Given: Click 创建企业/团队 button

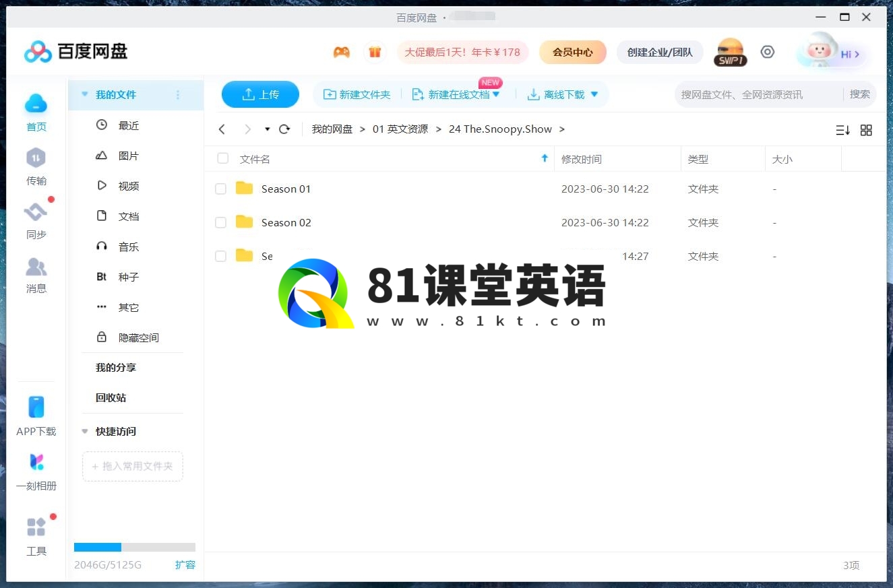Looking at the screenshot, I should pos(660,52).
